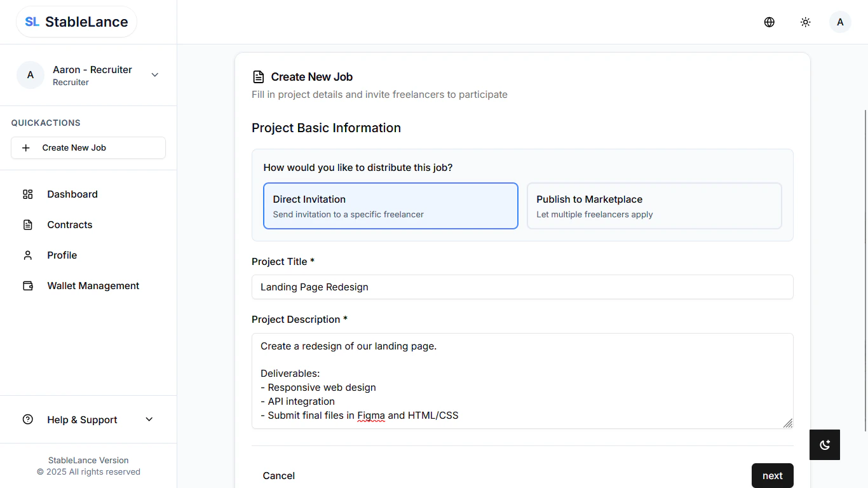
Task: Go to Wallet Management menu item
Action: pos(93,285)
